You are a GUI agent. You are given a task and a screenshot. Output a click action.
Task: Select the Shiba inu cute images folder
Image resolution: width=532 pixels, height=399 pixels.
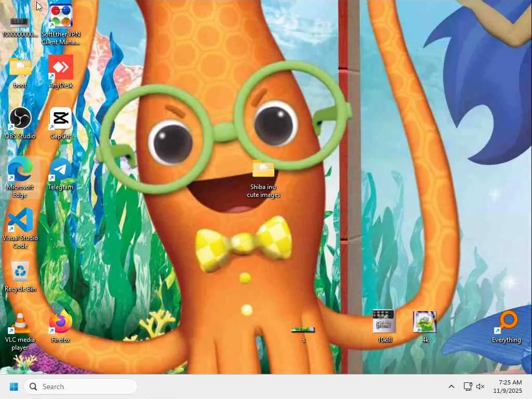263,179
